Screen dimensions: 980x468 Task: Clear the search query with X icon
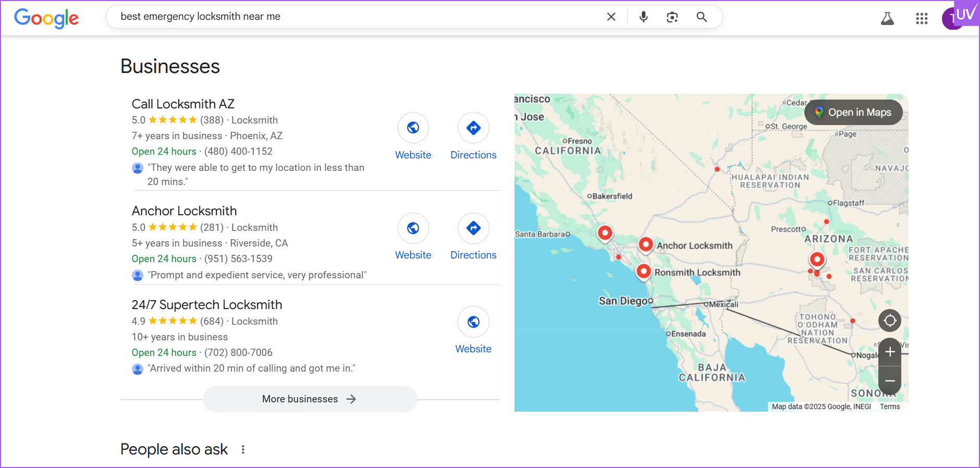click(x=611, y=17)
